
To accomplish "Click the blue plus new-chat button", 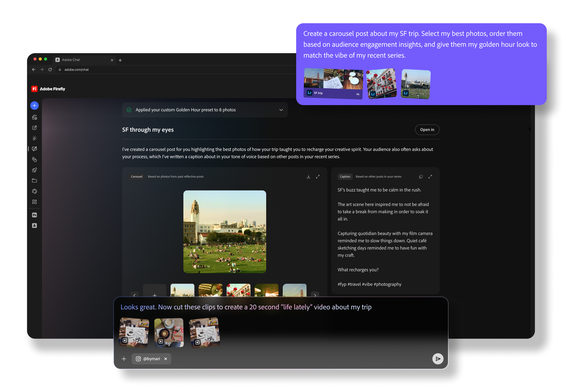I will coord(34,106).
